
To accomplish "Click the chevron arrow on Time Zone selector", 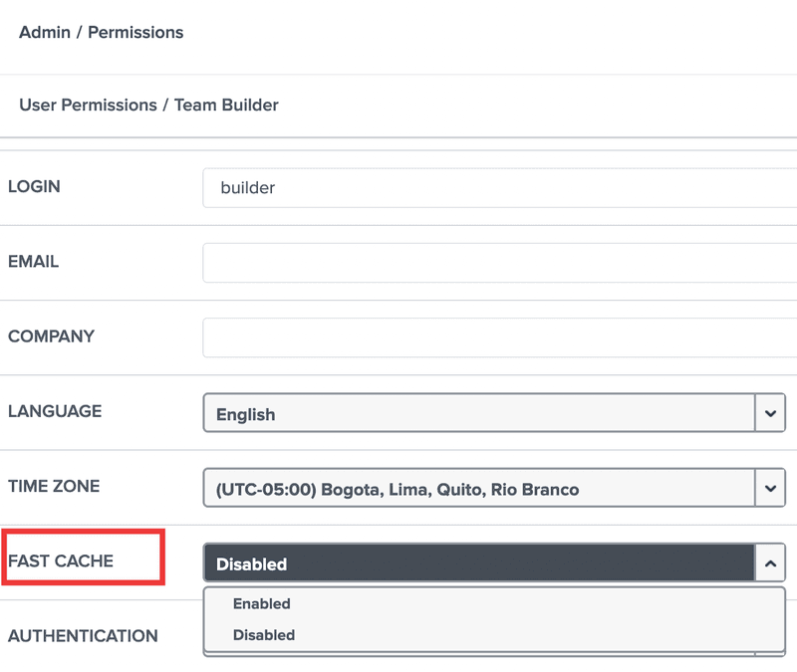I will 770,489.
